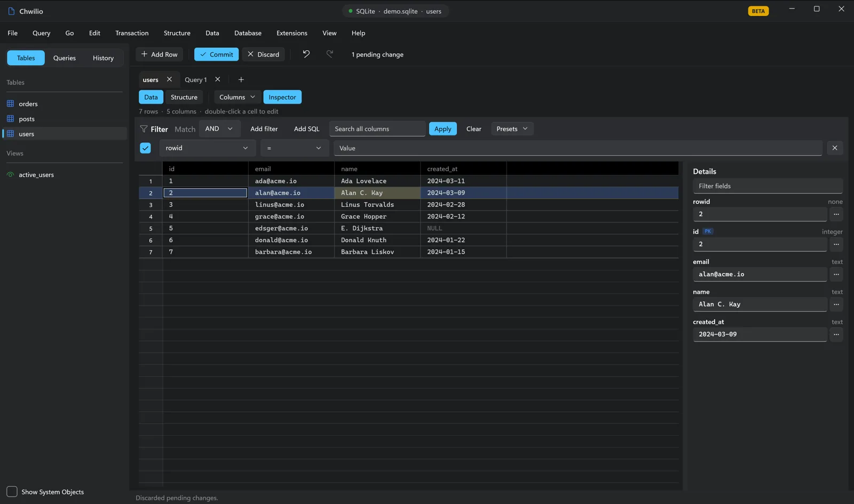Open the Database menu

[248, 33]
